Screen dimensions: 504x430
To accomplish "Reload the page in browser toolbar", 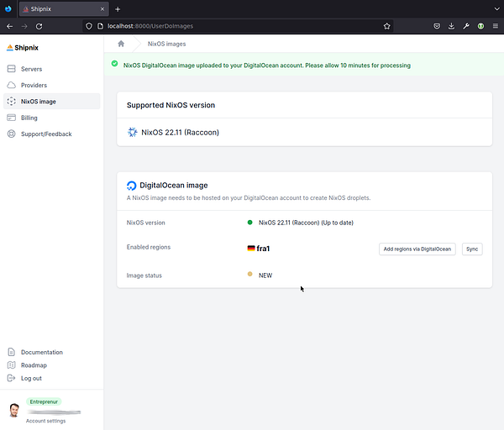I will pos(39,26).
